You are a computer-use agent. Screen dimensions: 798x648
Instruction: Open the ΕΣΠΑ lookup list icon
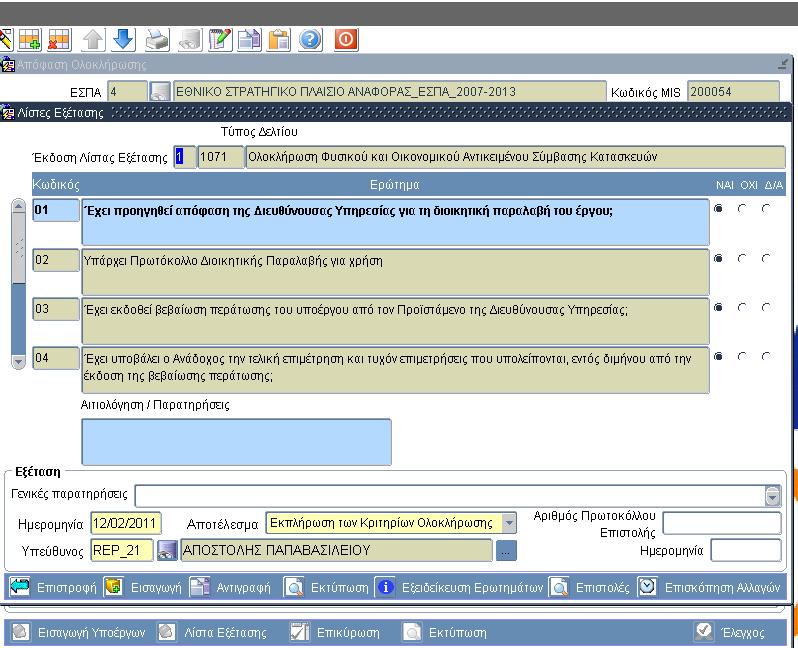pos(160,92)
